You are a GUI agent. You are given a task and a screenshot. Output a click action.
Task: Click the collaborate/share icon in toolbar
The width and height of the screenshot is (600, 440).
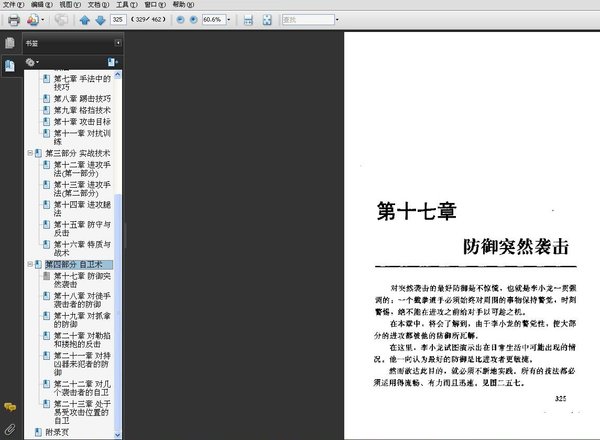pos(33,20)
